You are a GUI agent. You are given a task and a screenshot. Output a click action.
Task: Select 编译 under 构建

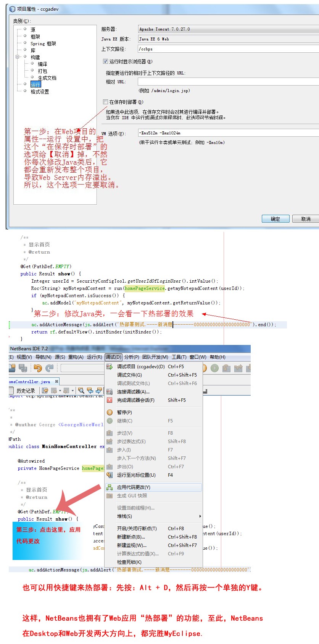point(42,64)
